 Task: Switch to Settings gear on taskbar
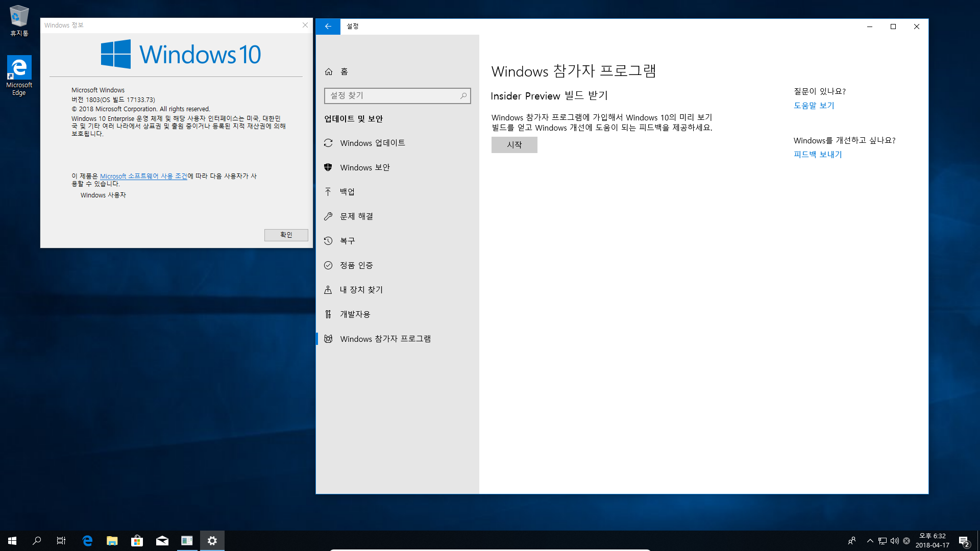[212, 541]
